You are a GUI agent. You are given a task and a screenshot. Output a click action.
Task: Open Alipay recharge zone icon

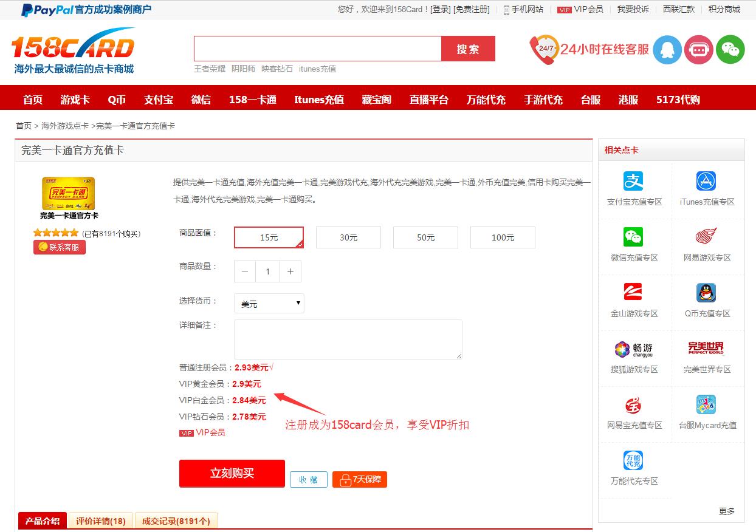[x=633, y=181]
